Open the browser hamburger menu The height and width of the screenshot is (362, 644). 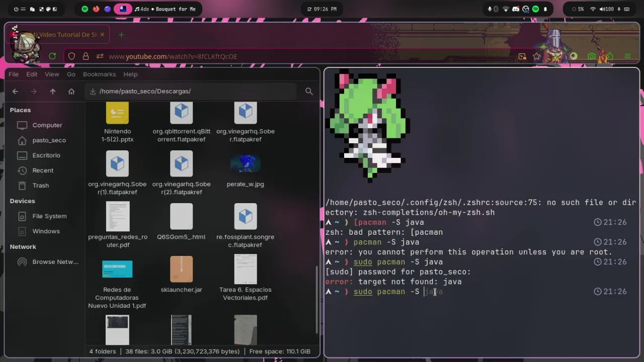[627, 56]
